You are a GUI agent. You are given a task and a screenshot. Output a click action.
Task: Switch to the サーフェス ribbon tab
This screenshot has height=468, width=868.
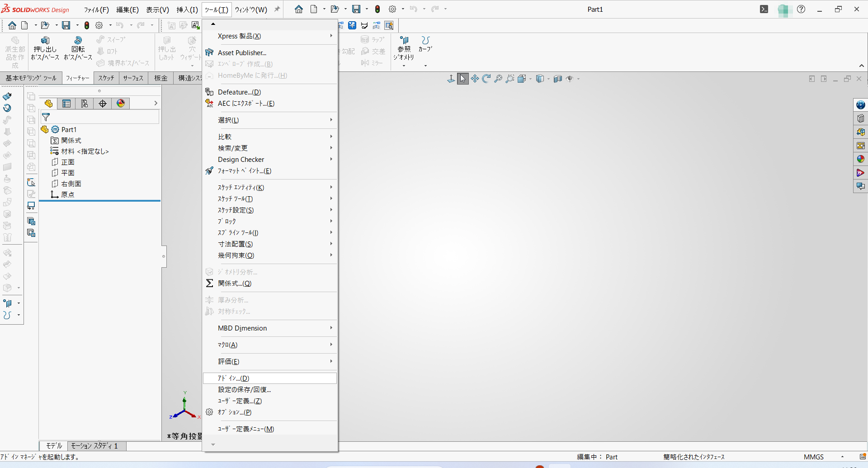(x=133, y=78)
